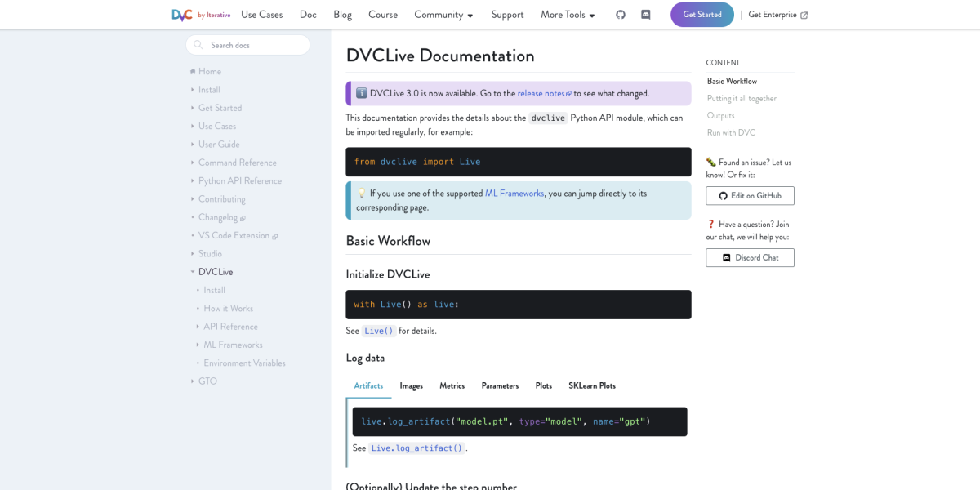This screenshot has height=490, width=980.
Task: Select Doc in the top navigation
Action: tap(308, 15)
